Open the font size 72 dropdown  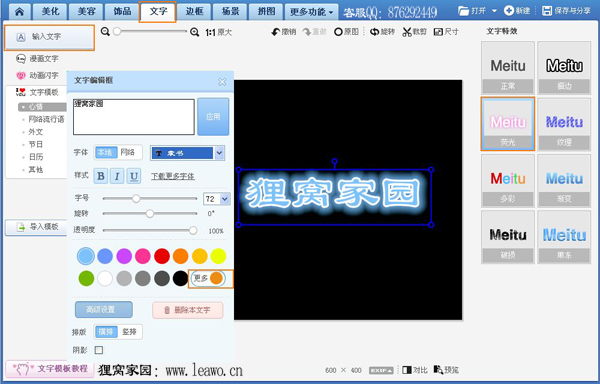point(225,199)
